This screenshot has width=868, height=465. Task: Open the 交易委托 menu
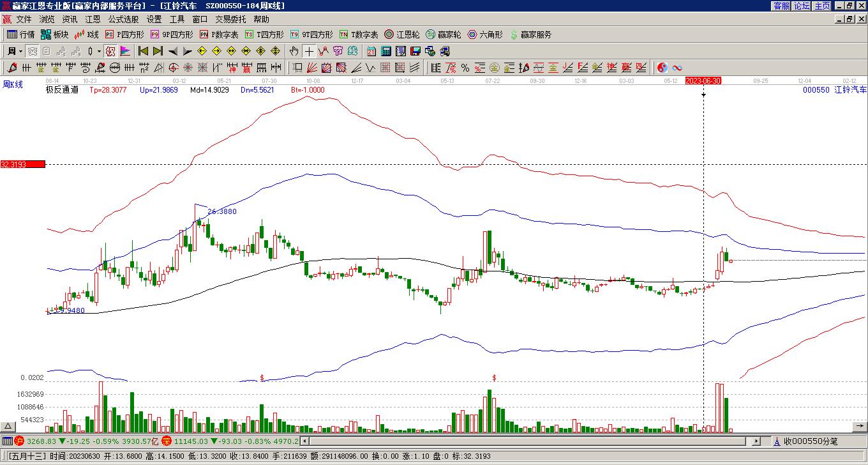tap(230, 20)
